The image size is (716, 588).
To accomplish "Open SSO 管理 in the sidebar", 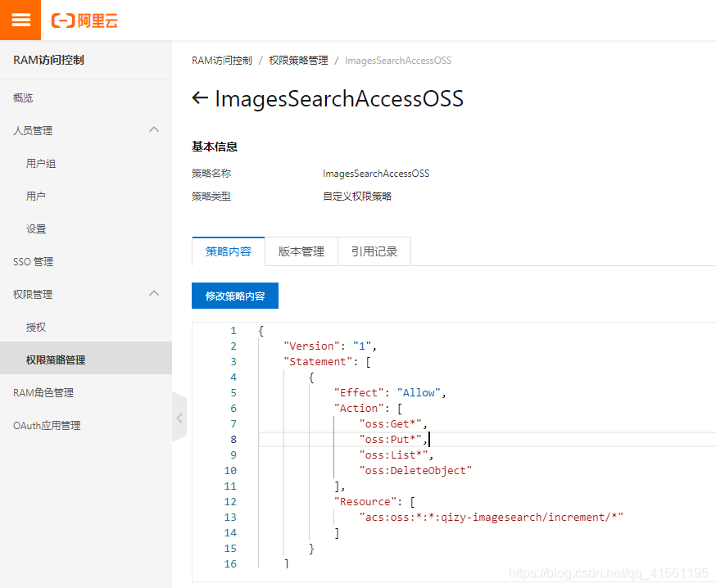I will pos(33,261).
